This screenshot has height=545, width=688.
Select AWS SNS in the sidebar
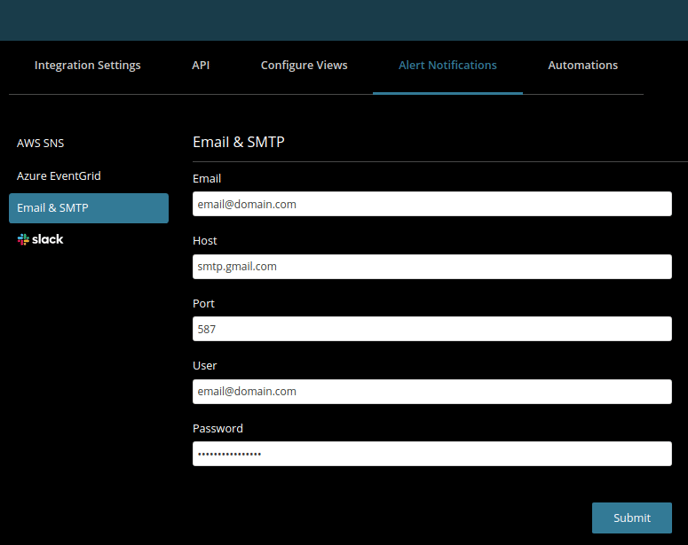(x=40, y=143)
